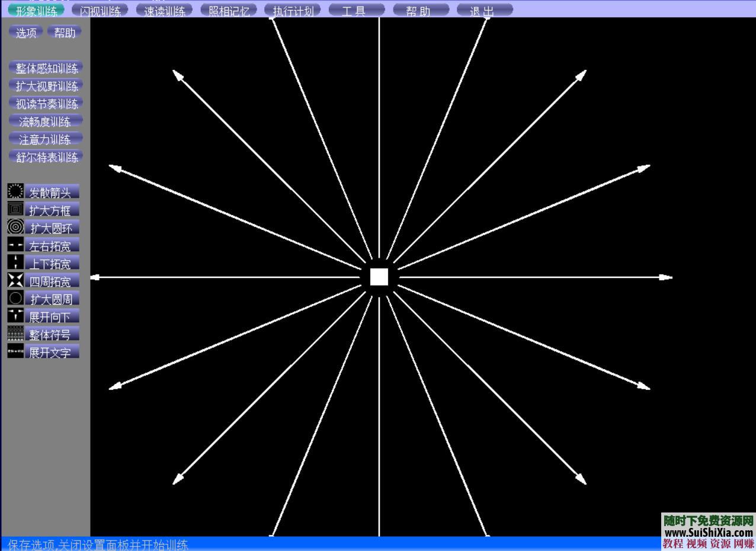Choose the 上下拓宽 exercise label
The width and height of the screenshot is (756, 551).
52,263
